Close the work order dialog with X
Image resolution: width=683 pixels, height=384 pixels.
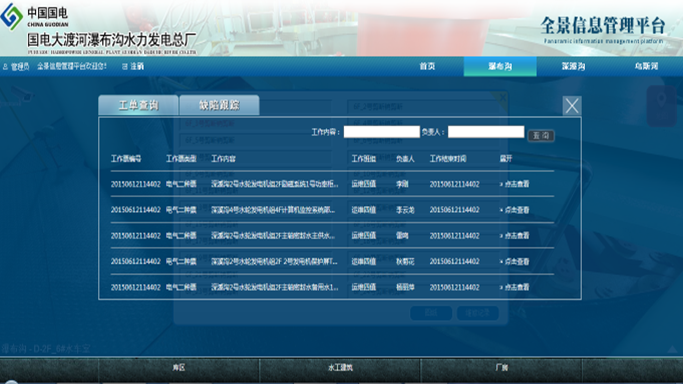click(571, 105)
